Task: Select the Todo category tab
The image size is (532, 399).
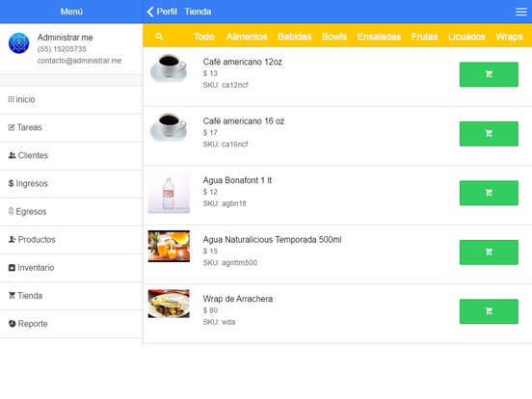Action: point(204,37)
